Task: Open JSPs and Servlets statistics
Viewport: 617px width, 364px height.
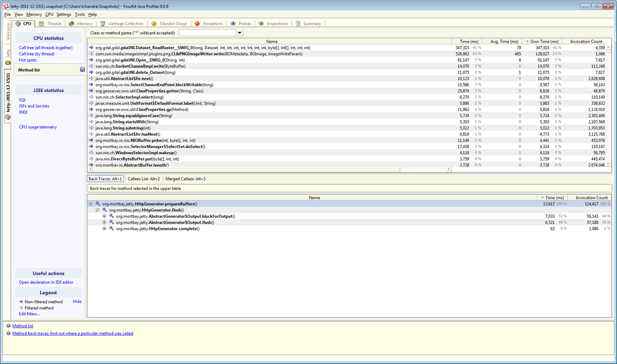Action: click(34, 106)
